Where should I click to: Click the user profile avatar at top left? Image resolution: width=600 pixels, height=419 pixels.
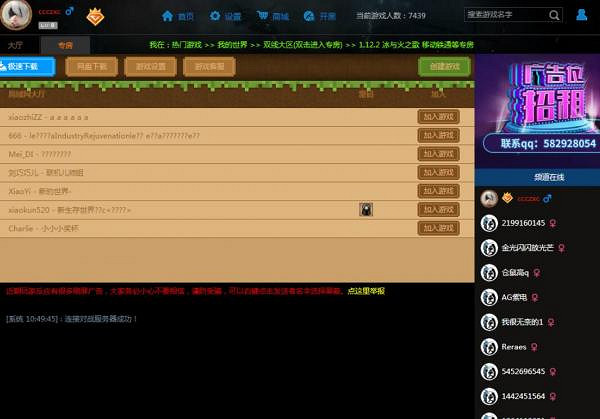pyautogui.click(x=17, y=16)
